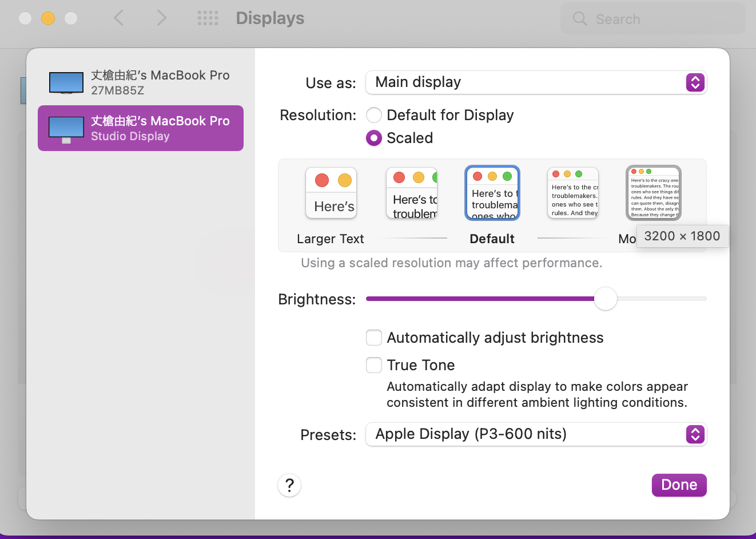Screen dimensions: 756x539
Task: Select Studio Display in sidebar
Action: 141,128
